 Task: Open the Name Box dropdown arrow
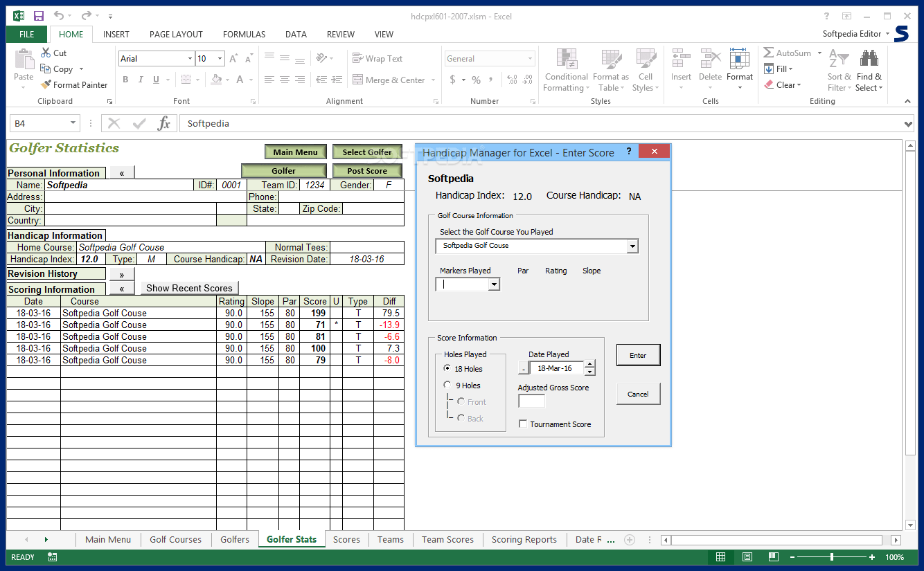pyautogui.click(x=73, y=124)
